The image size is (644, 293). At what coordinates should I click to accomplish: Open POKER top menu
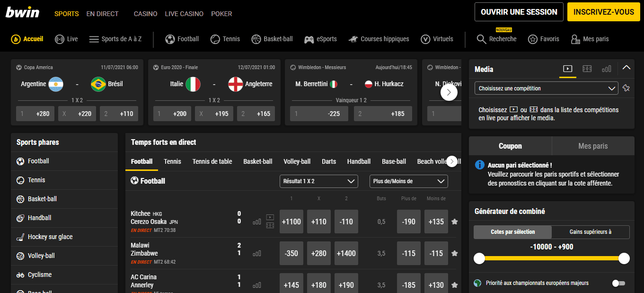click(221, 14)
